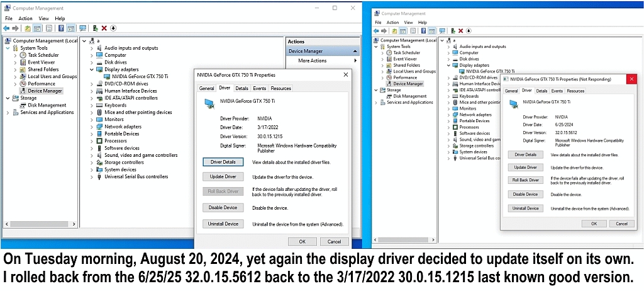The width and height of the screenshot is (644, 291).
Task: Click Up One Level folder icon, left window
Action: coord(28,28)
